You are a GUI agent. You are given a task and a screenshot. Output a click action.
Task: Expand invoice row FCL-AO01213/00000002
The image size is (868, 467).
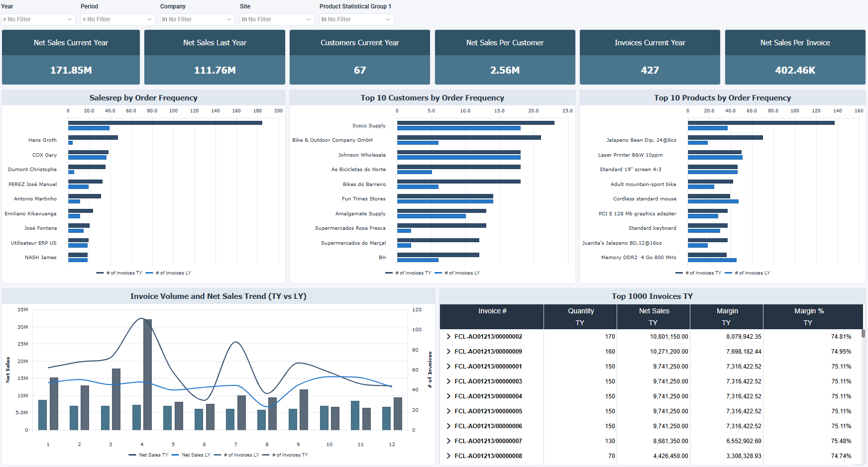pos(448,337)
